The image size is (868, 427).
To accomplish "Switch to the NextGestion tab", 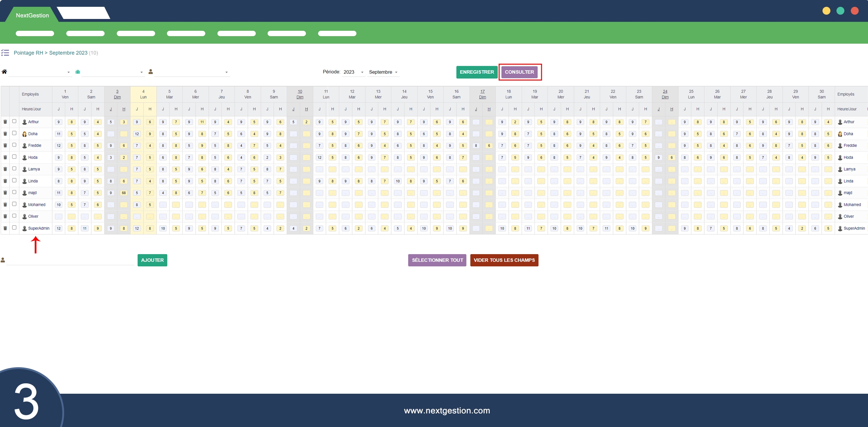I will coord(32,15).
